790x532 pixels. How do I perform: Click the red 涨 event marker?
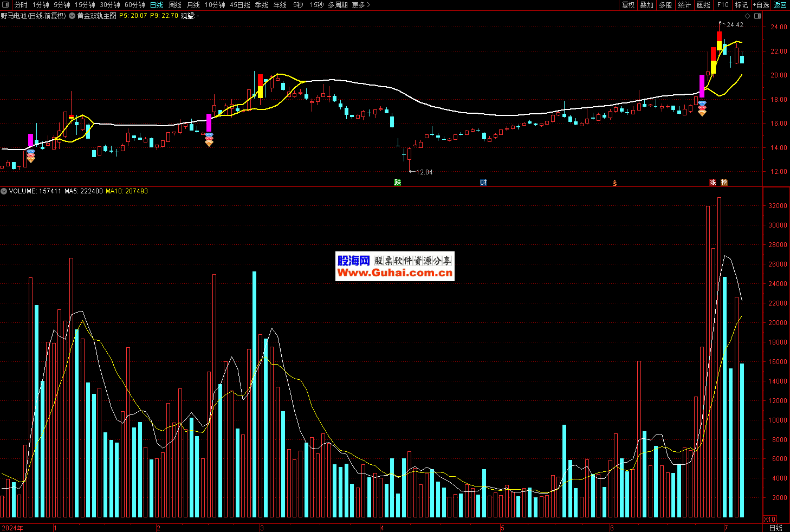point(713,183)
